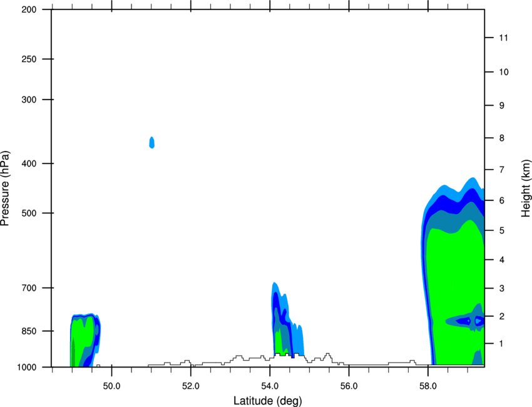Click the 7 km height label
Image resolution: width=532 pixels, height=407 pixels.
[x=502, y=169]
